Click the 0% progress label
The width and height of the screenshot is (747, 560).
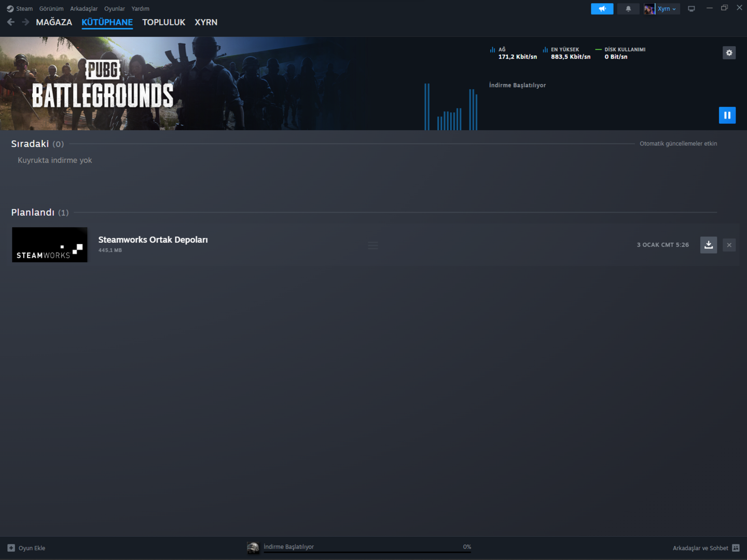[x=467, y=547]
